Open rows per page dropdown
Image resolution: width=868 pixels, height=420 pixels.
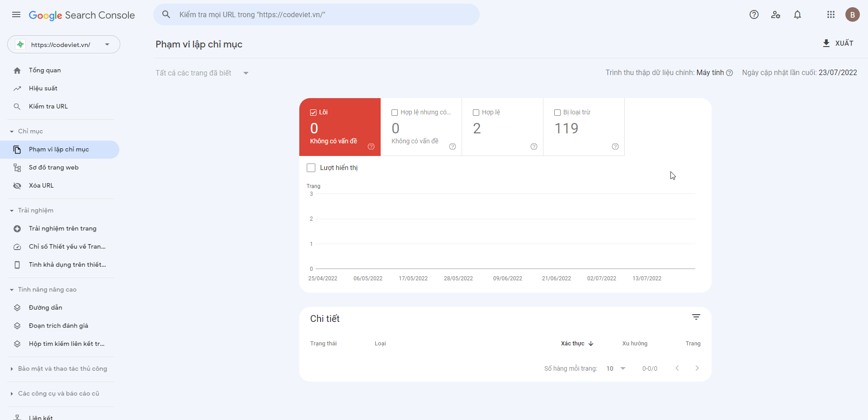(x=616, y=368)
